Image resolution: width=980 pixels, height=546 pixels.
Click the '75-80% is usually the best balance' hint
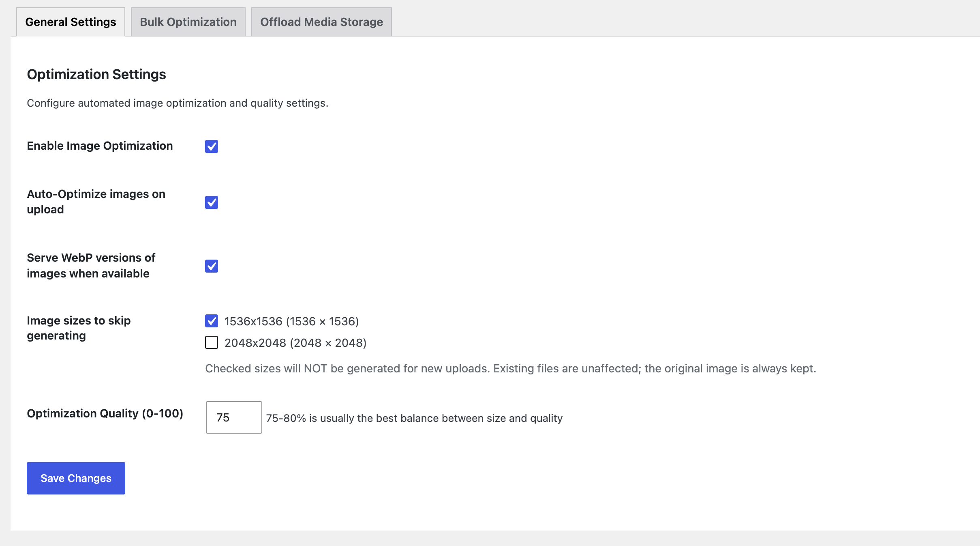(x=414, y=418)
